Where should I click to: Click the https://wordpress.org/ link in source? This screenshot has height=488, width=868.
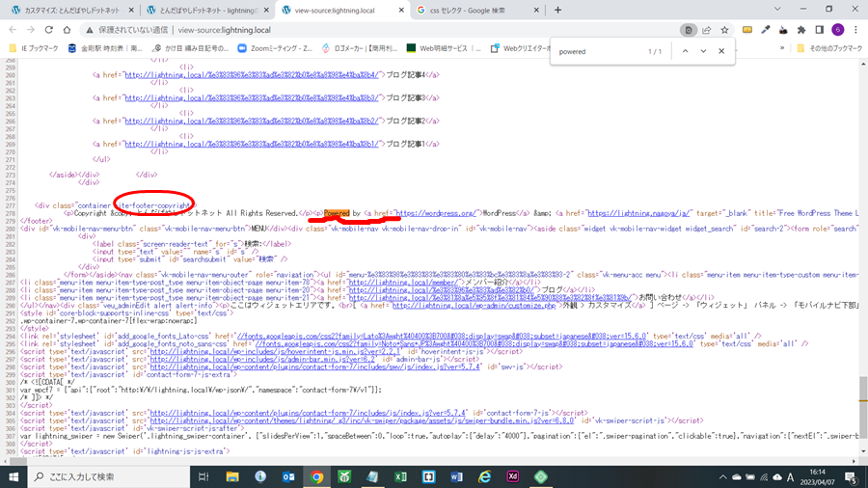pos(435,212)
